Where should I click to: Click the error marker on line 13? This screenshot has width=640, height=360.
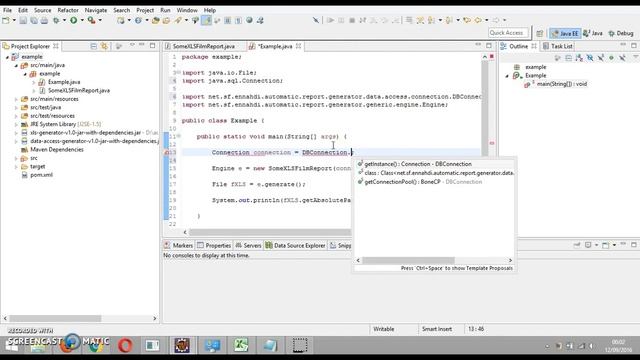[167, 152]
